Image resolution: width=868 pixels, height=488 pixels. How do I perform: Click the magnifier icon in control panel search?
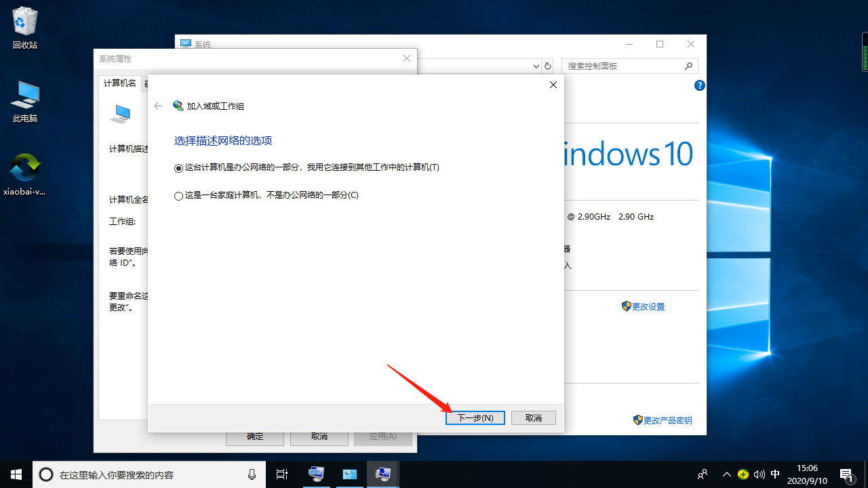pyautogui.click(x=688, y=66)
